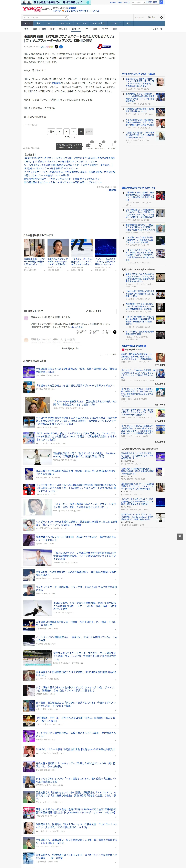The width and height of the screenshot is (186, 868).
Task: Click blue search button at top right
Action: pyautogui.click(x=161, y=2)
